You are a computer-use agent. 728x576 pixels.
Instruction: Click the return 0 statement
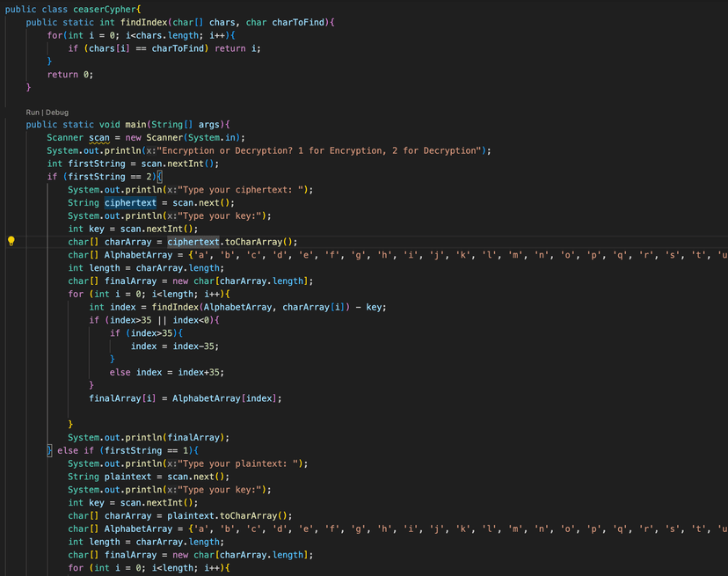(x=70, y=75)
